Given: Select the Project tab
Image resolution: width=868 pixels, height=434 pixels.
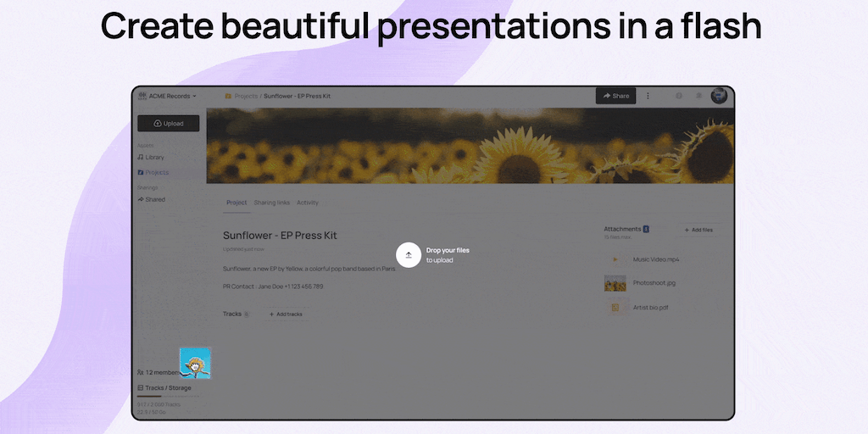Looking at the screenshot, I should [x=236, y=203].
